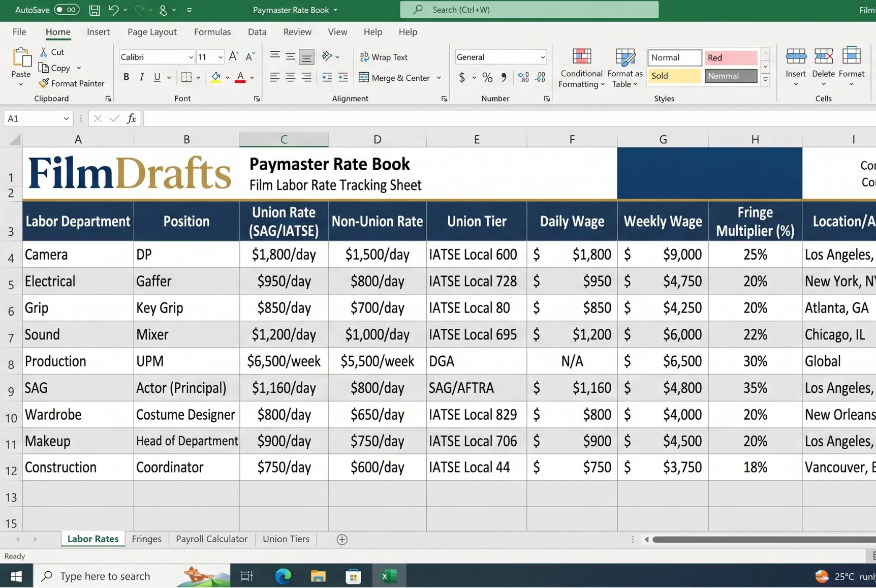Switch to the Page Layout tab
The width and height of the screenshot is (876, 588).
tap(152, 32)
